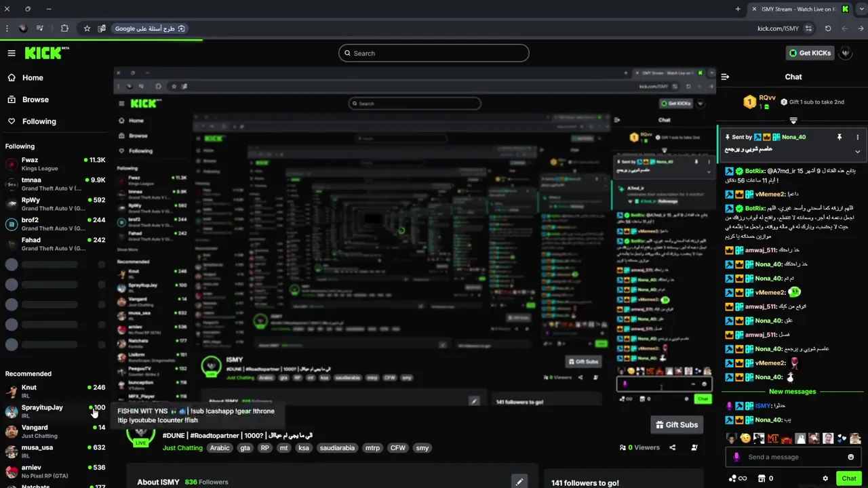
Task: Select the Arabic tag
Action: [x=220, y=448]
